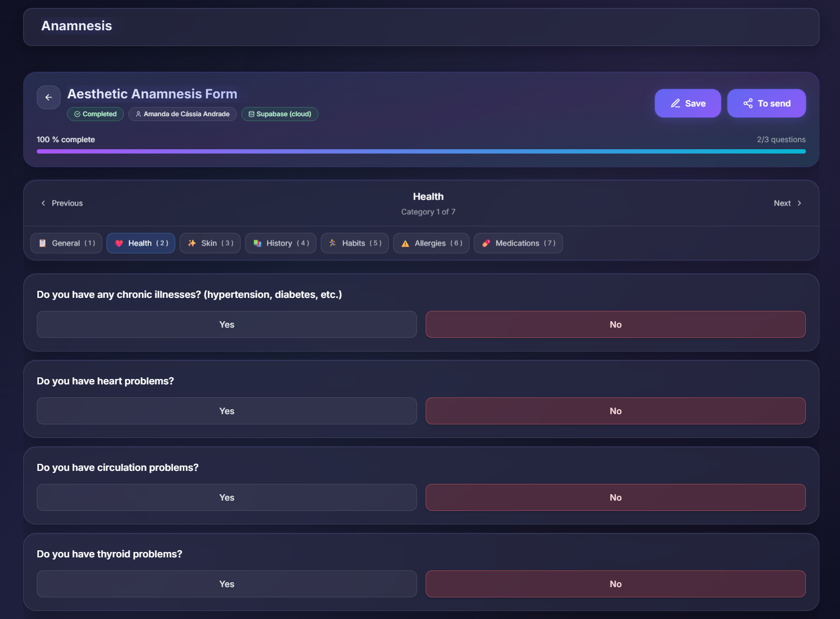Click the completion progress bar
This screenshot has width=840, height=619.
421,151
